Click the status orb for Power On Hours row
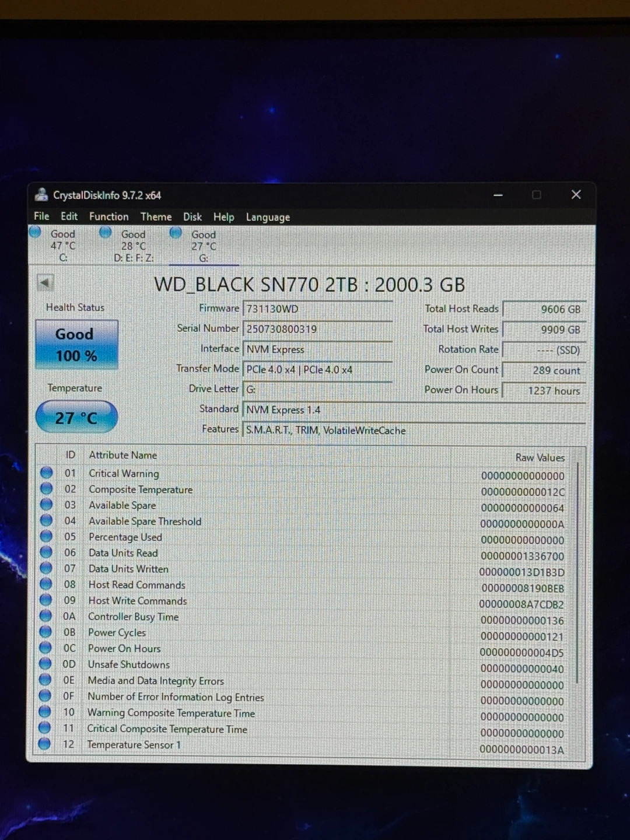This screenshot has width=630, height=840. point(45,647)
